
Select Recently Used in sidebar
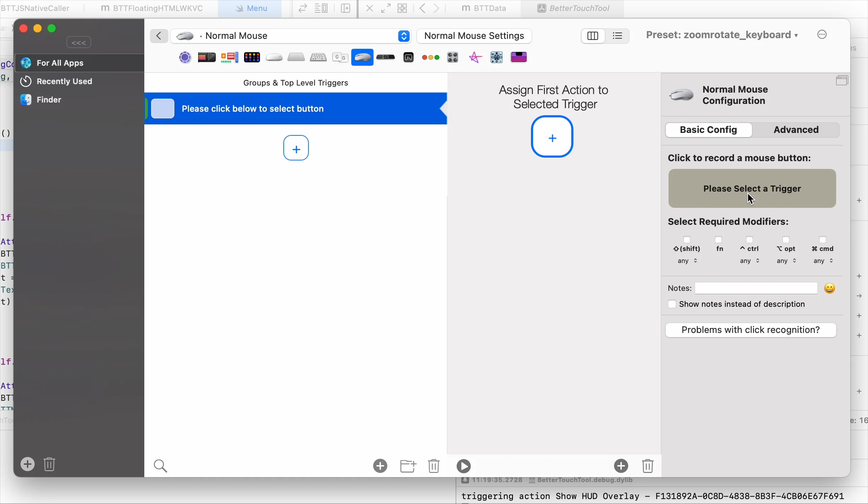[x=79, y=82]
